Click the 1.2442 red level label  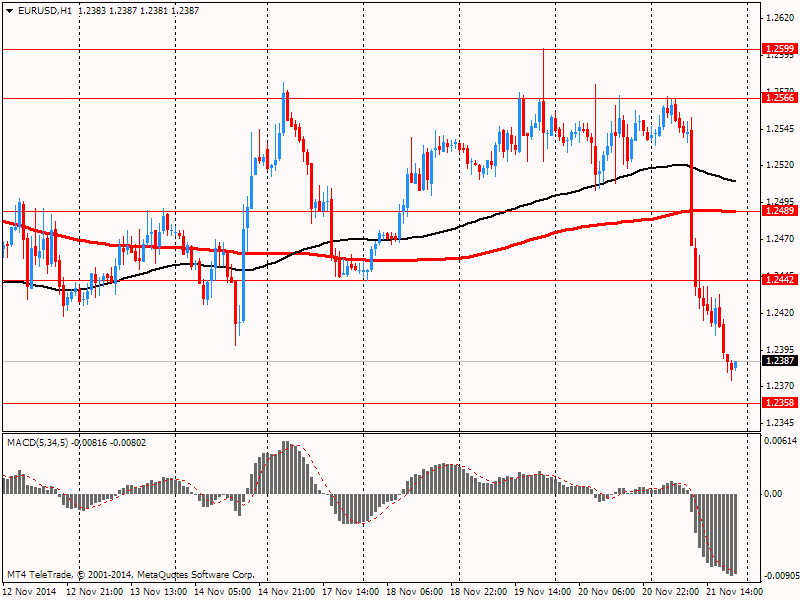[x=779, y=280]
